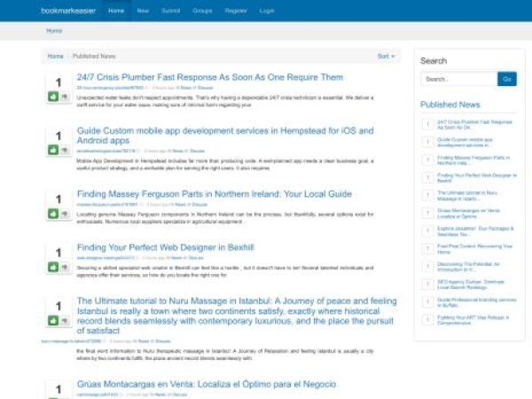Downvote the 24/7 Crisis Plumber post

tap(65, 97)
